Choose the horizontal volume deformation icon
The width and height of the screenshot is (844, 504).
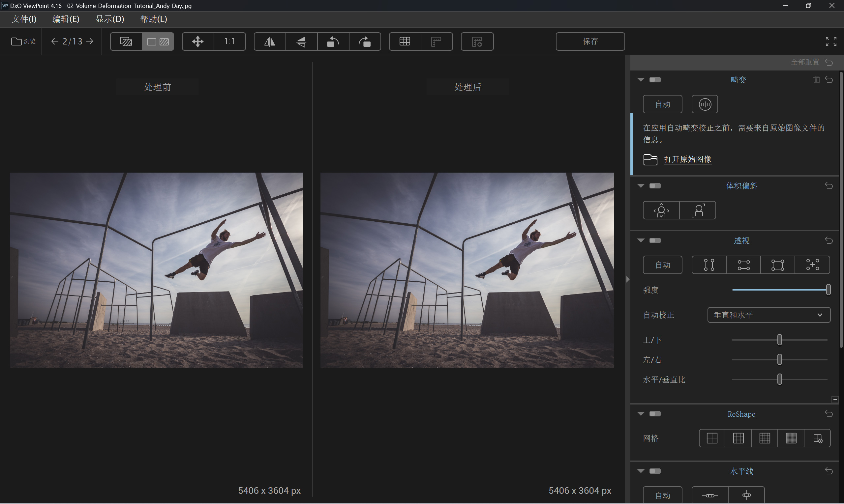(661, 210)
